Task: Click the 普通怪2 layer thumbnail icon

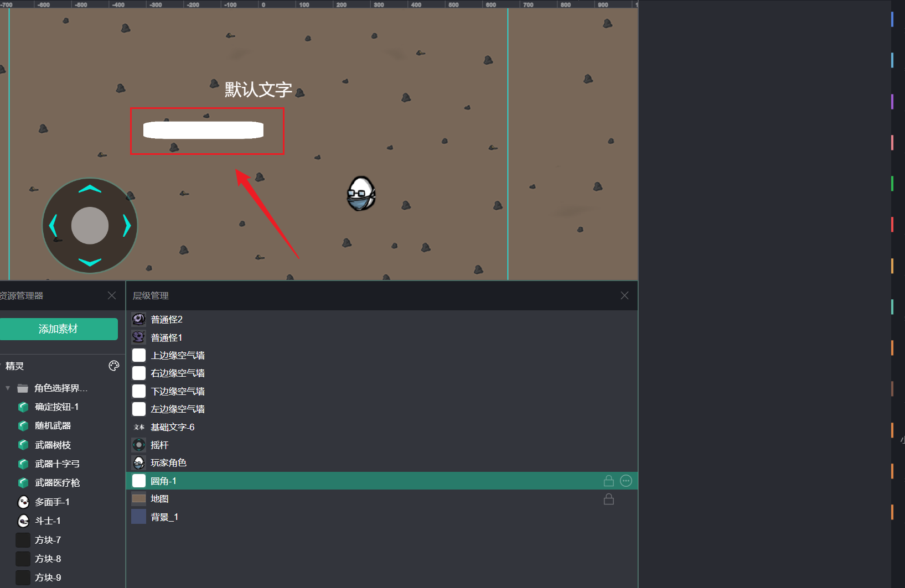Action: point(139,319)
